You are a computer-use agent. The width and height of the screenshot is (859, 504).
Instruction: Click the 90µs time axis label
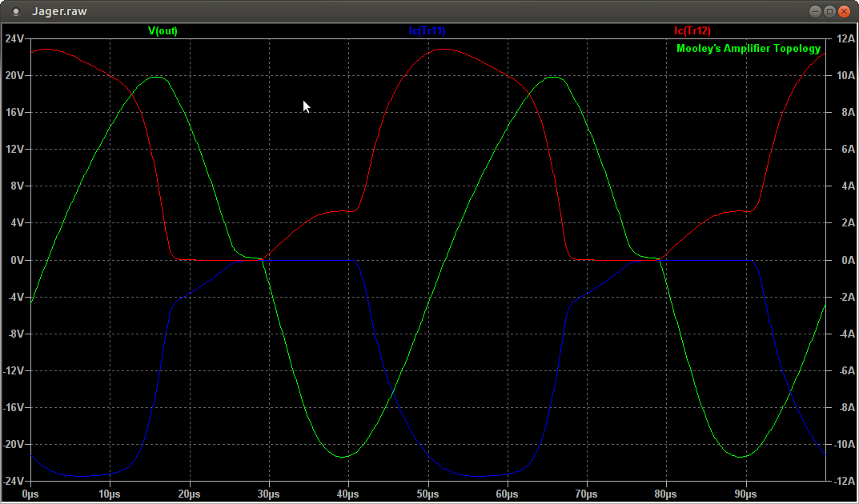tap(745, 494)
